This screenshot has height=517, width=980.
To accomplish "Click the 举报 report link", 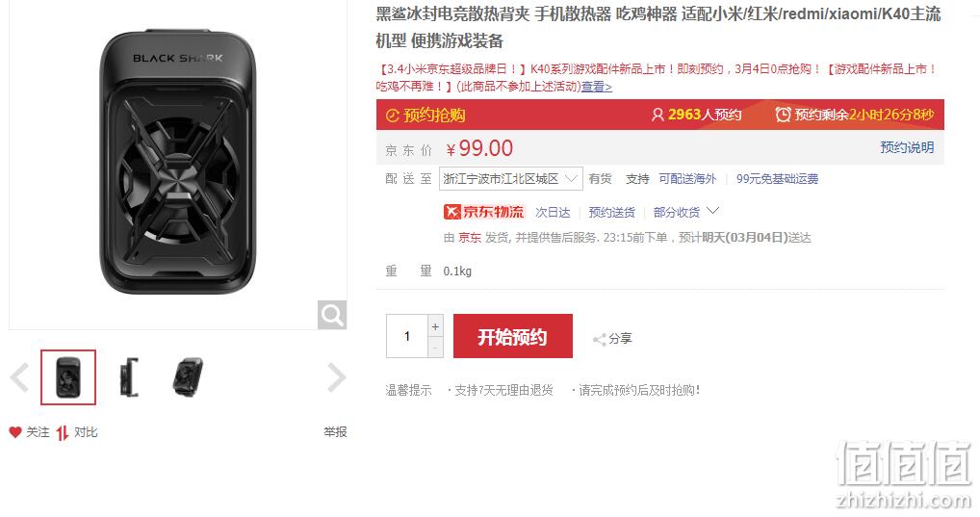I will (335, 432).
